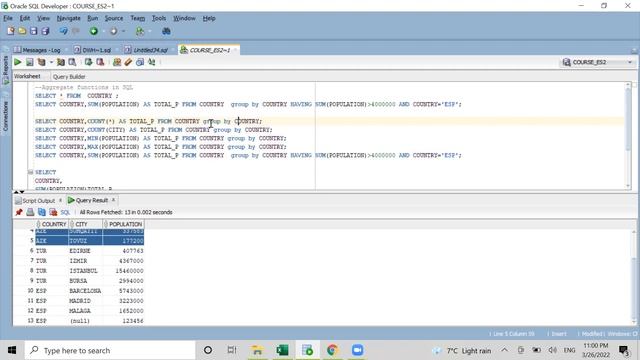Open the View menu
Screen dimensions: 640x360
coord(43,18)
